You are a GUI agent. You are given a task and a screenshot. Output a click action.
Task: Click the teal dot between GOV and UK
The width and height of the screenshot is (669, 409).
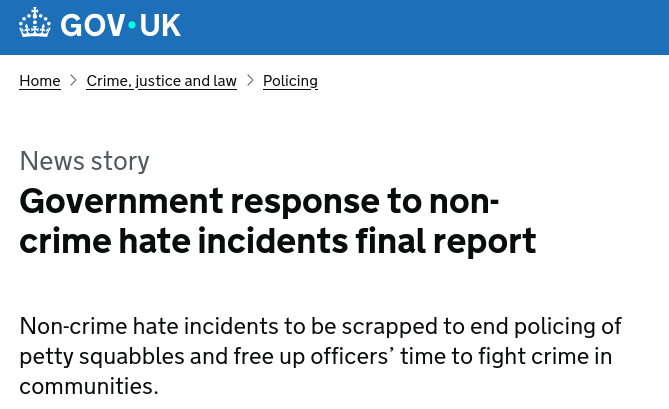(132, 25)
